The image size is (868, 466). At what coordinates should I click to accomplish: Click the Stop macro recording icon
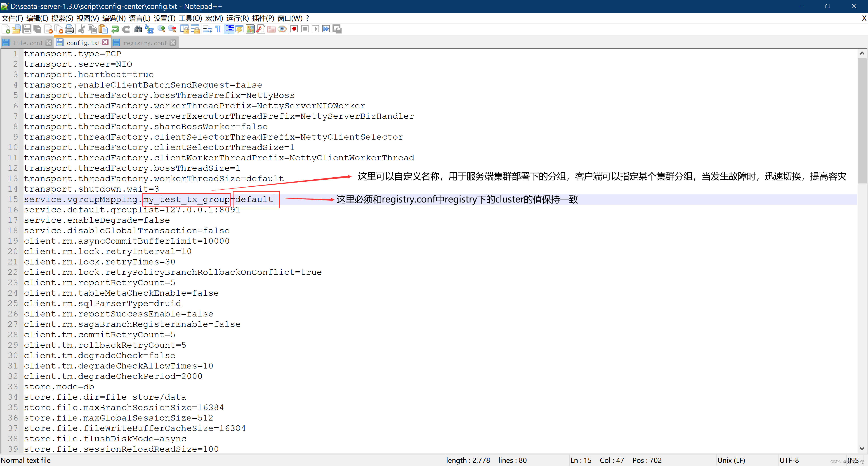(x=305, y=29)
